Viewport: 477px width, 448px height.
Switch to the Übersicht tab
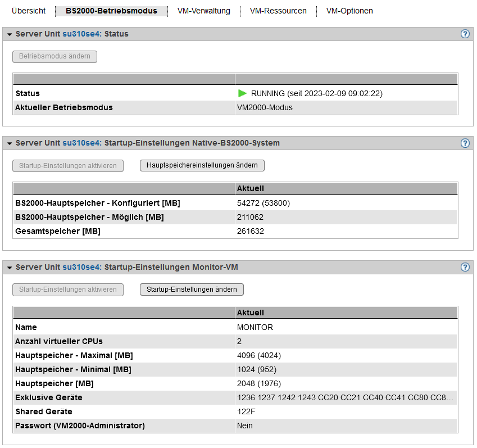click(28, 11)
